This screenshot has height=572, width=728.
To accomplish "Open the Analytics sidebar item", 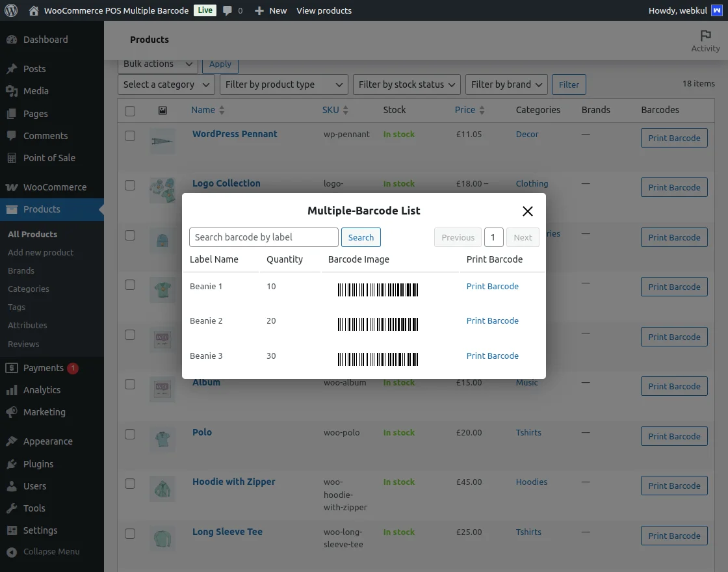I will coord(40,390).
